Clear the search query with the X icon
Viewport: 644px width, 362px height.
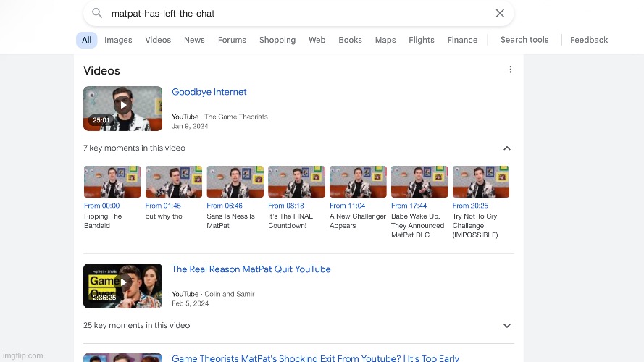pos(500,13)
